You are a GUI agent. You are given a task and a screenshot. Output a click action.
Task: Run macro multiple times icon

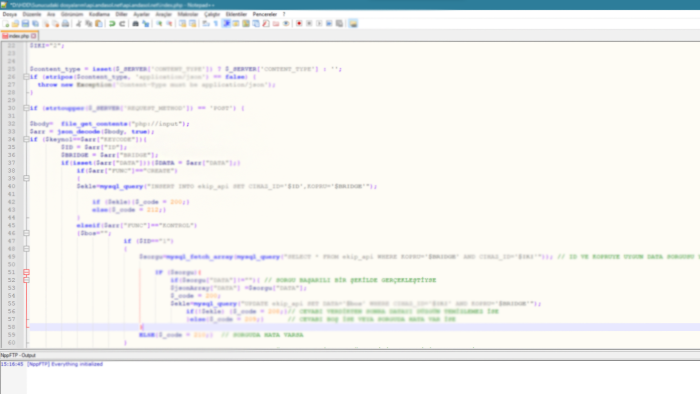point(329,23)
